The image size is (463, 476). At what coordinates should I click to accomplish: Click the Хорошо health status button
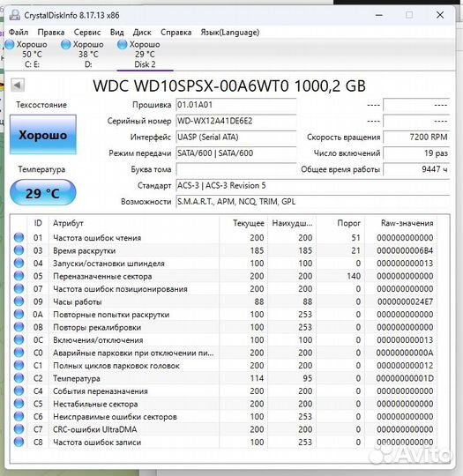click(x=43, y=135)
